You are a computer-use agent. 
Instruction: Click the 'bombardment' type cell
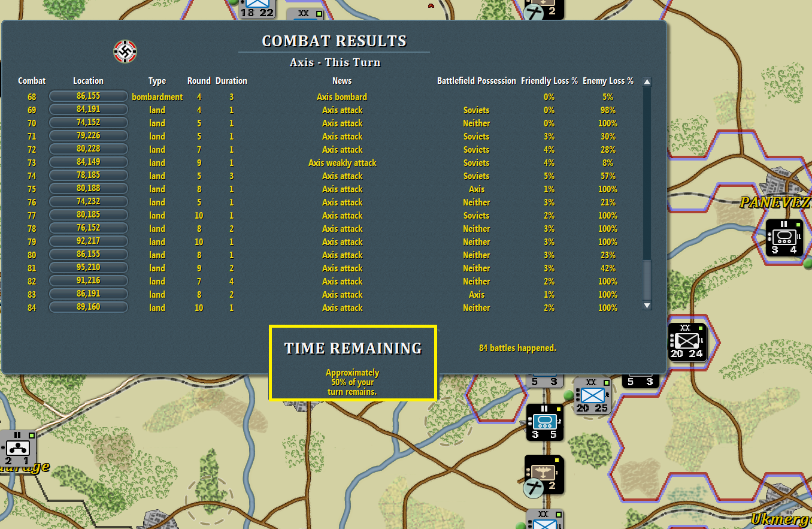[157, 96]
